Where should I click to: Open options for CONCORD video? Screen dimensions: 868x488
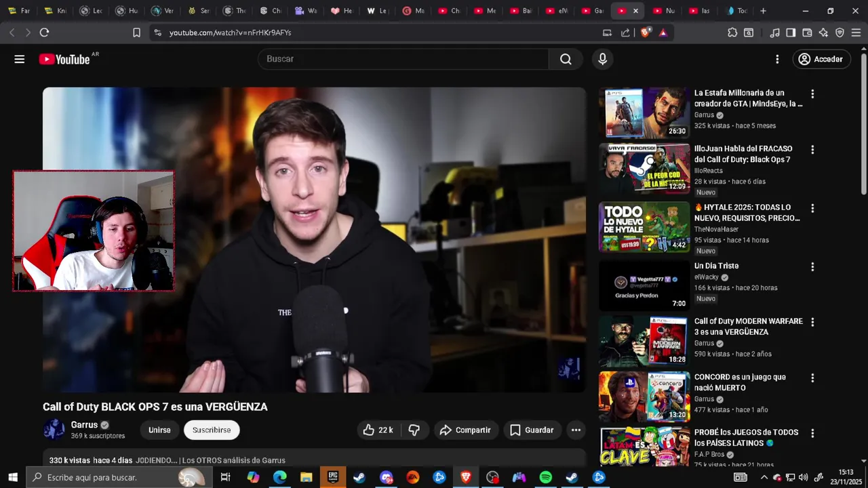pos(812,378)
